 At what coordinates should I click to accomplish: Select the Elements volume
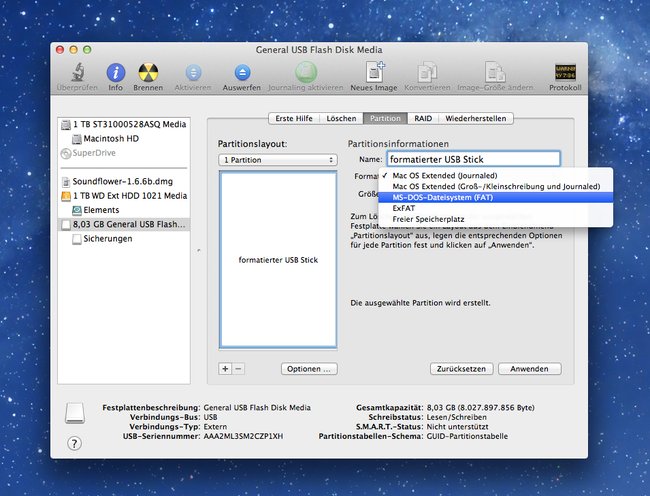(x=124, y=210)
